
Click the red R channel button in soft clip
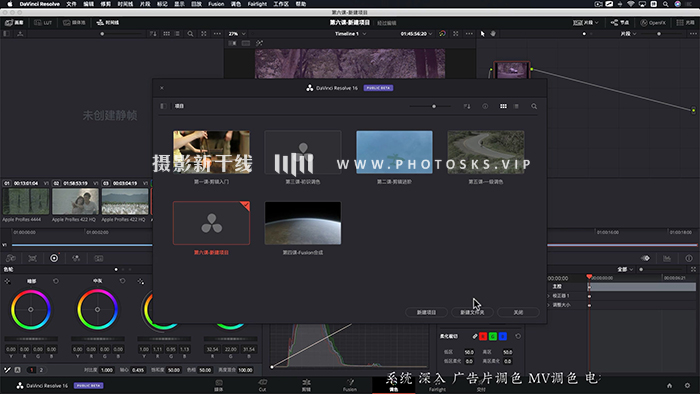483,336
